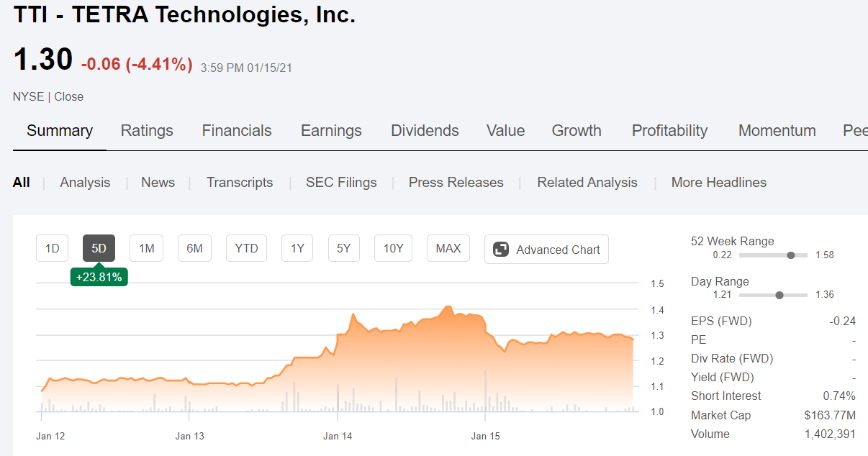
Task: Open the Financials tab
Action: pos(237,130)
